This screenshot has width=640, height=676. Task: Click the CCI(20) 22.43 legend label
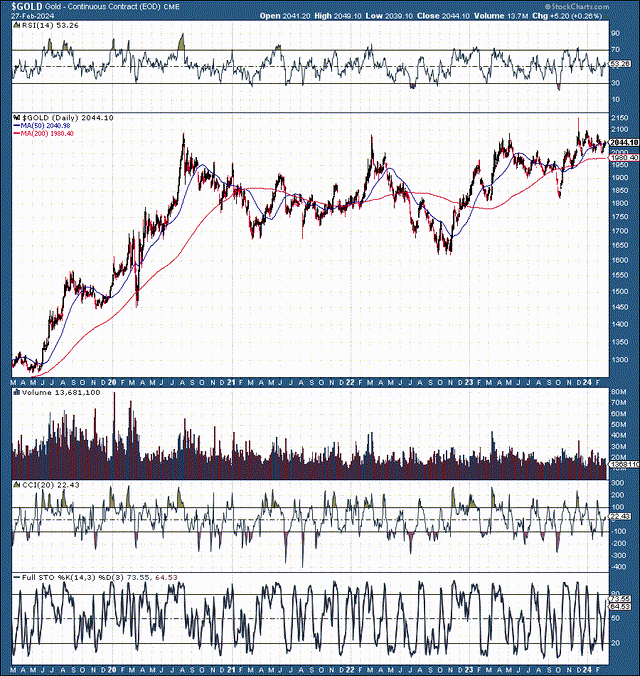50,485
